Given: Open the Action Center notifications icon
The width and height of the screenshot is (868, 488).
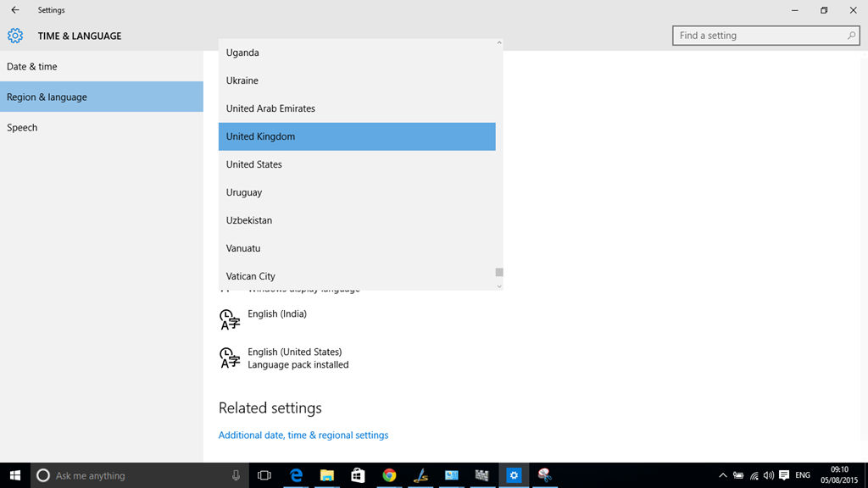Looking at the screenshot, I should 784,475.
